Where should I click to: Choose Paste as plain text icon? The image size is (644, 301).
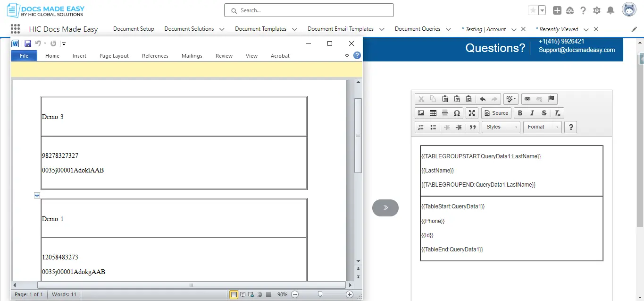click(x=457, y=99)
